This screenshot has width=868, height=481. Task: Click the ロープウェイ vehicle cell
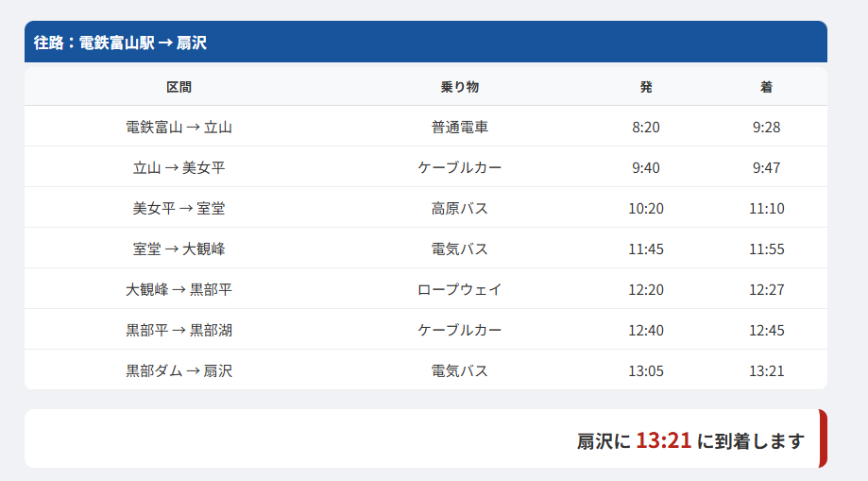[460, 289]
